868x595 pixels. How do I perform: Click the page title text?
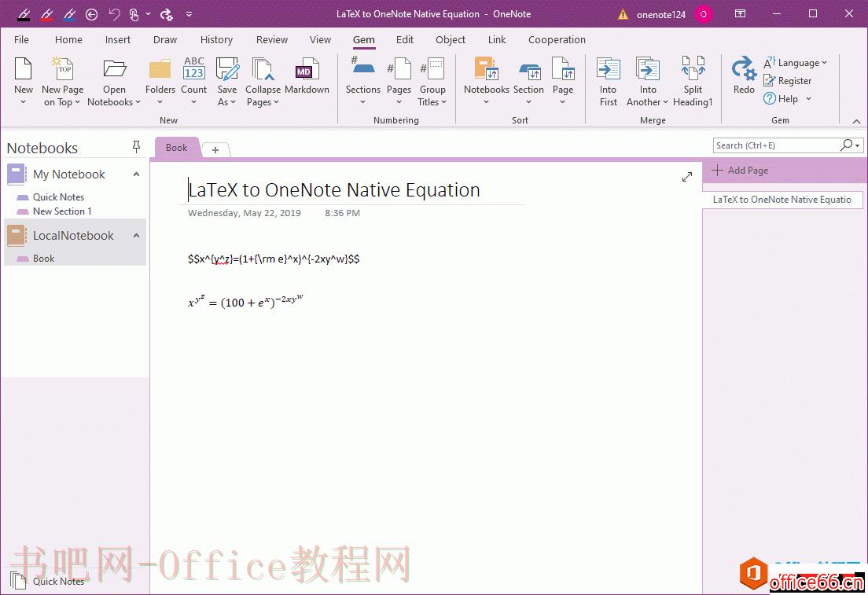pos(334,190)
